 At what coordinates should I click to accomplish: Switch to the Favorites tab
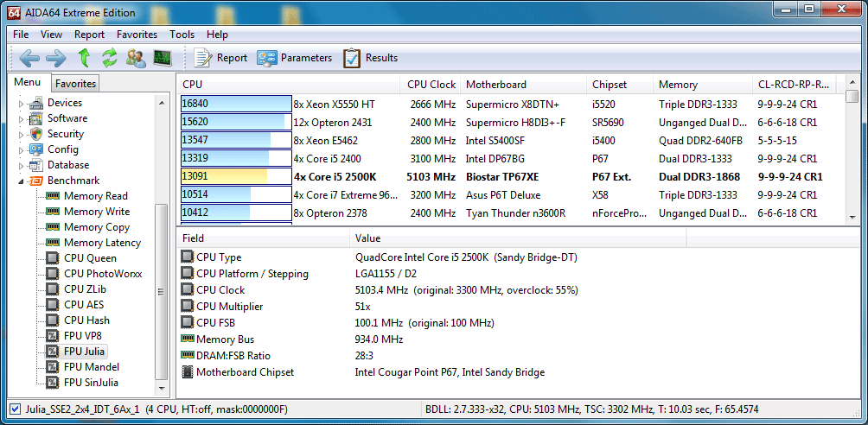coord(76,84)
